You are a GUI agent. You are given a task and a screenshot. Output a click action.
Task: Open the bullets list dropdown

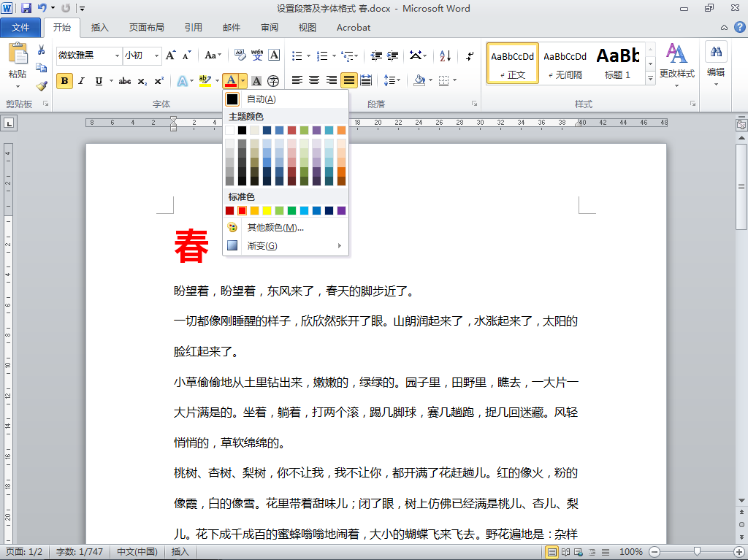click(x=308, y=55)
